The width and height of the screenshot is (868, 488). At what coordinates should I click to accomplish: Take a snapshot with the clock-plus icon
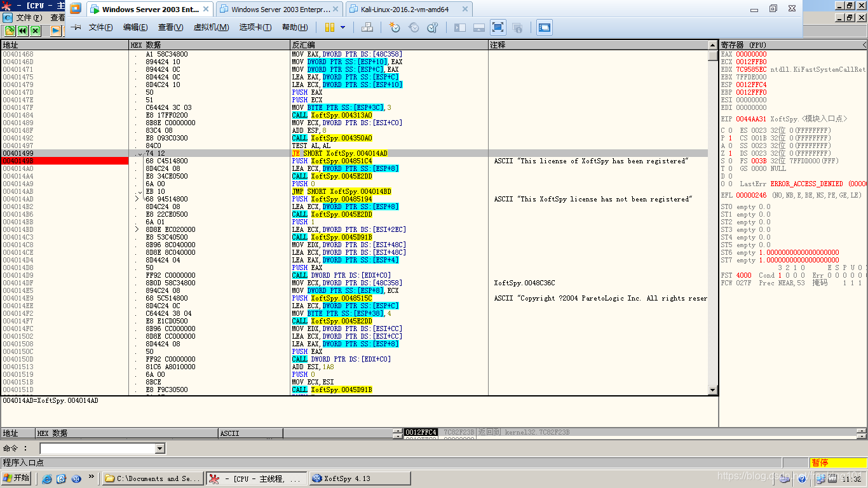point(395,27)
